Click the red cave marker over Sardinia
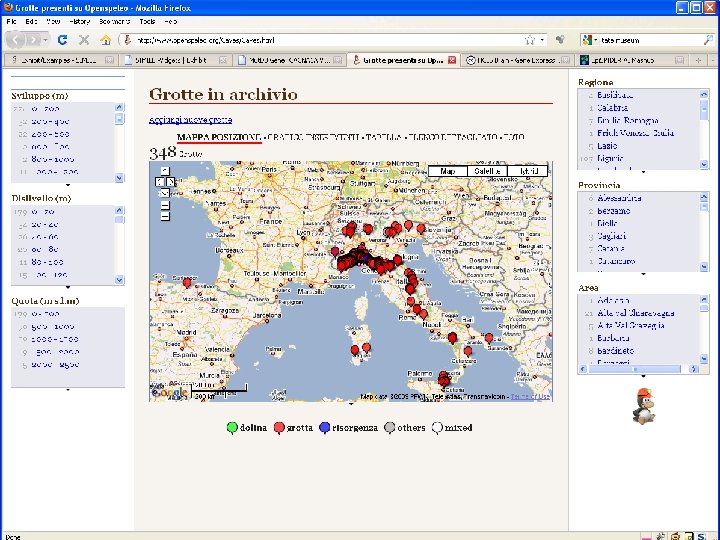The image size is (720, 540). [355, 350]
